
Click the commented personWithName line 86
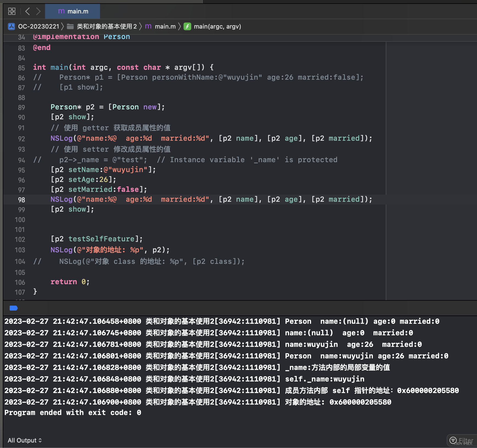[x=198, y=77]
